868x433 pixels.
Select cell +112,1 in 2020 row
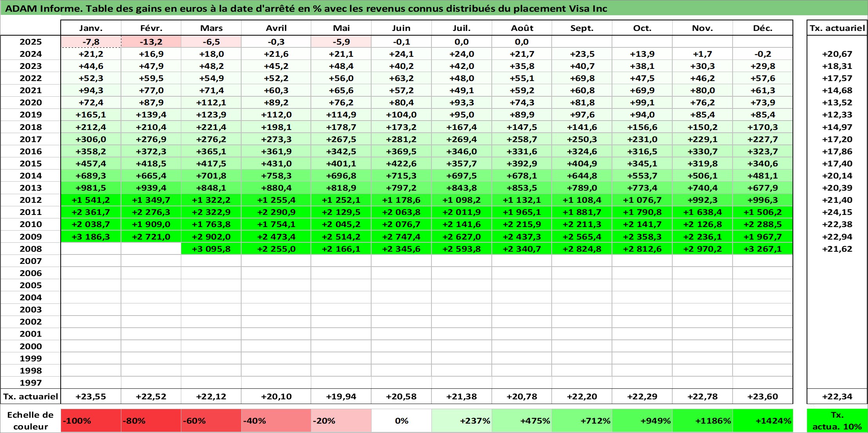211,103
